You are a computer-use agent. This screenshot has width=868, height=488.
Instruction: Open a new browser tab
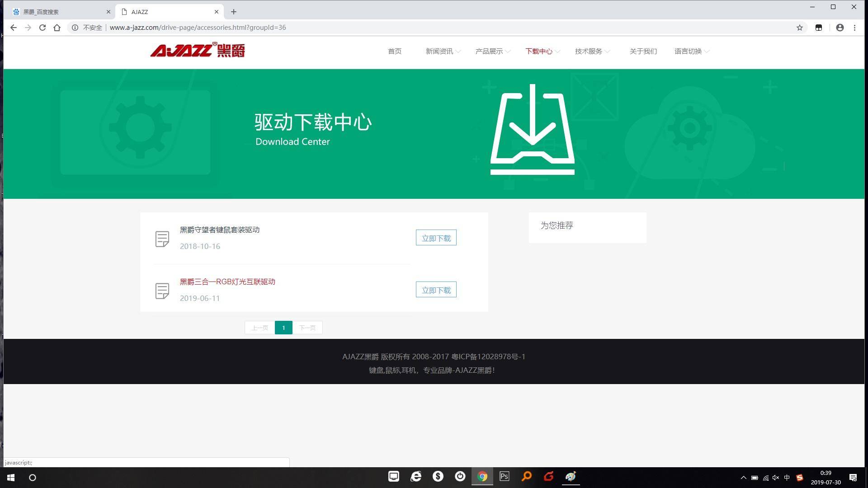click(x=234, y=12)
